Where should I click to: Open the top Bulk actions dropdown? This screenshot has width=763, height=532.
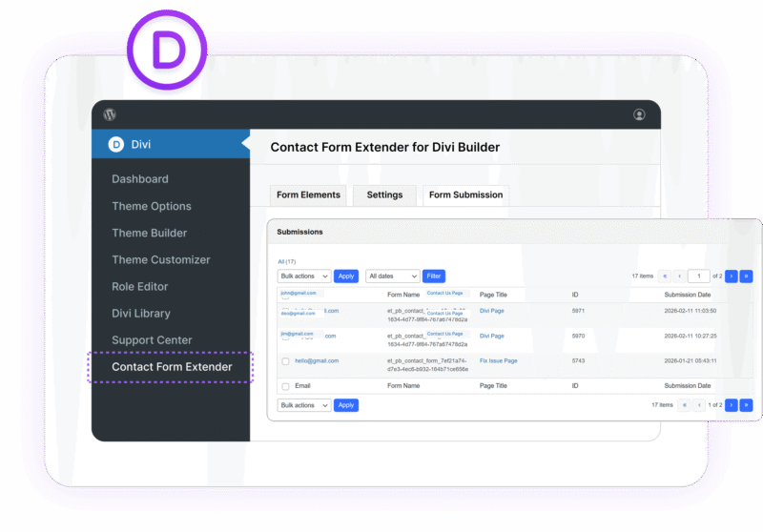click(304, 276)
